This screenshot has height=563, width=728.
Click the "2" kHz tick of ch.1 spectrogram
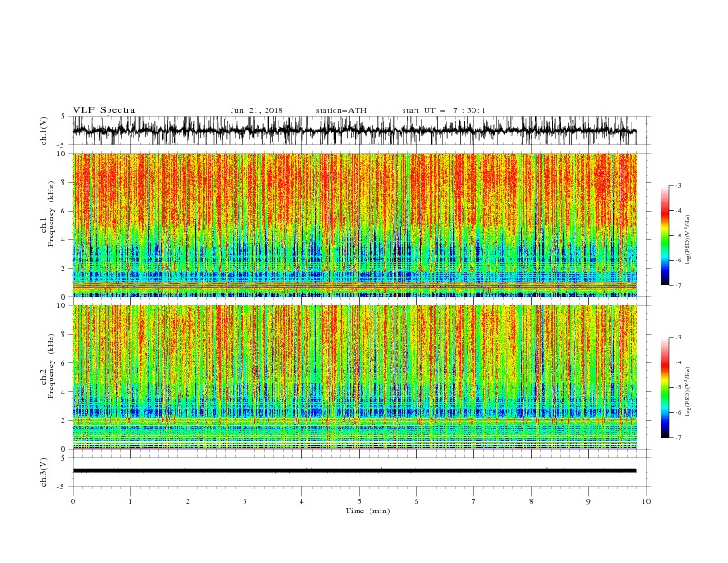64,269
